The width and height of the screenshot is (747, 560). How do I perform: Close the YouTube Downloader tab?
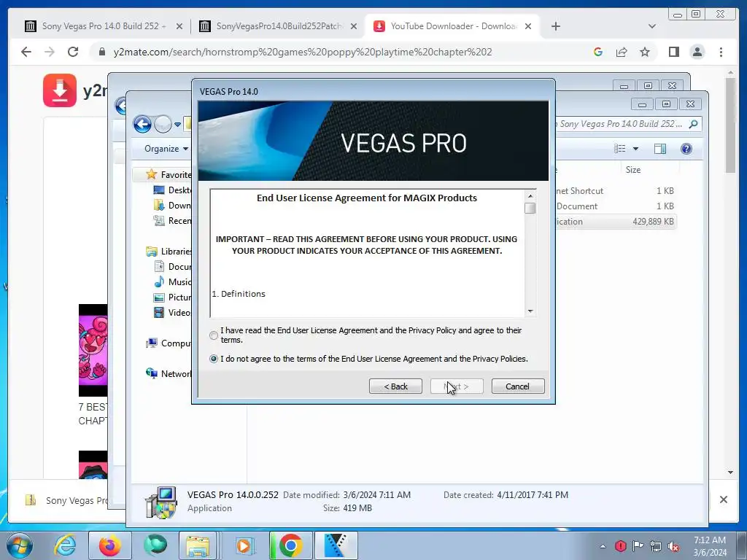point(528,26)
